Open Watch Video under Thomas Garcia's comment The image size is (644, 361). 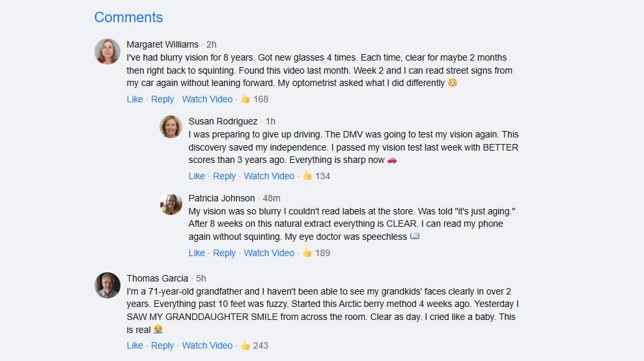(207, 345)
